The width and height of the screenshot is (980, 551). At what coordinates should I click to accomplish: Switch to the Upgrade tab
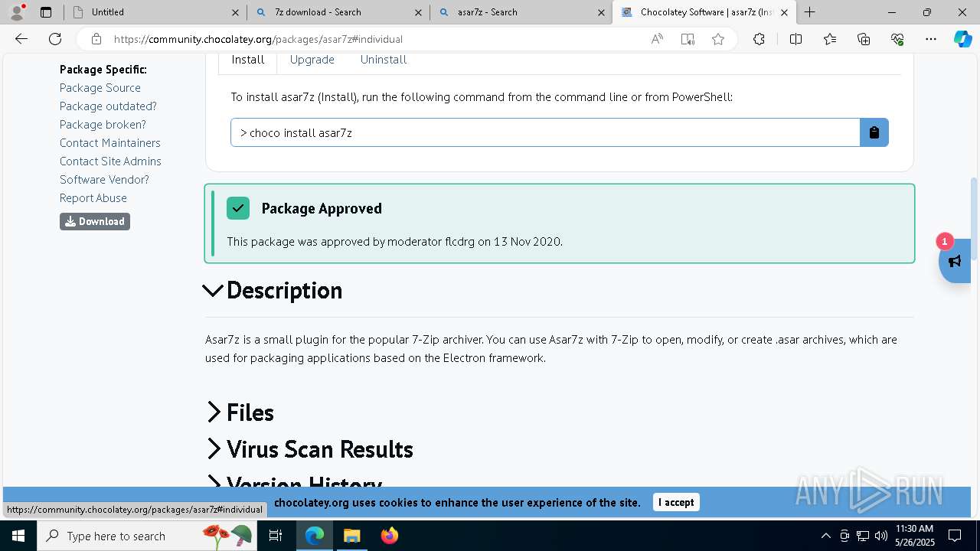[x=312, y=60]
